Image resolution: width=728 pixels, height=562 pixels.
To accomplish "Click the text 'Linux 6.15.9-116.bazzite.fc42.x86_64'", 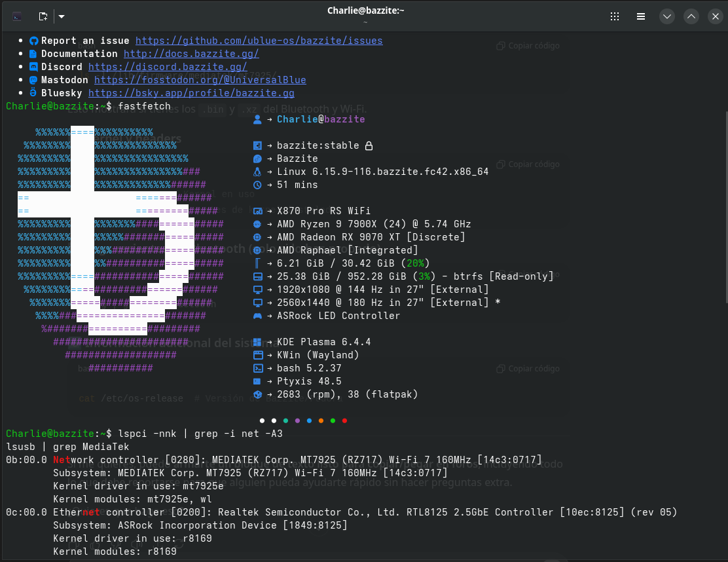I will [382, 172].
